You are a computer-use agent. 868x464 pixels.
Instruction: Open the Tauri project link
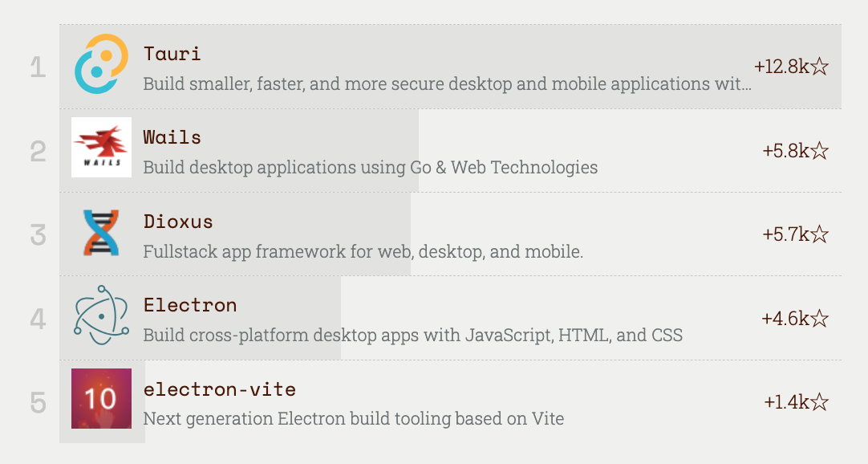coord(172,54)
